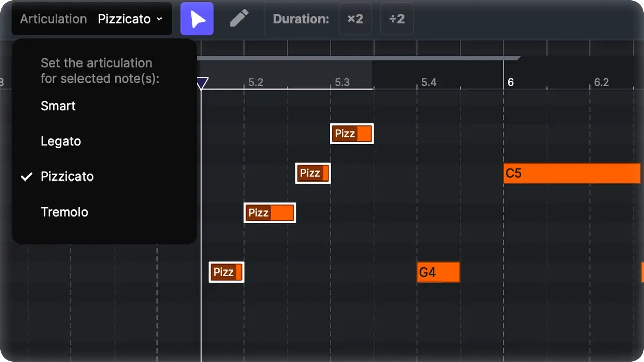Click bar 6 on the timeline ruler

coord(511,82)
